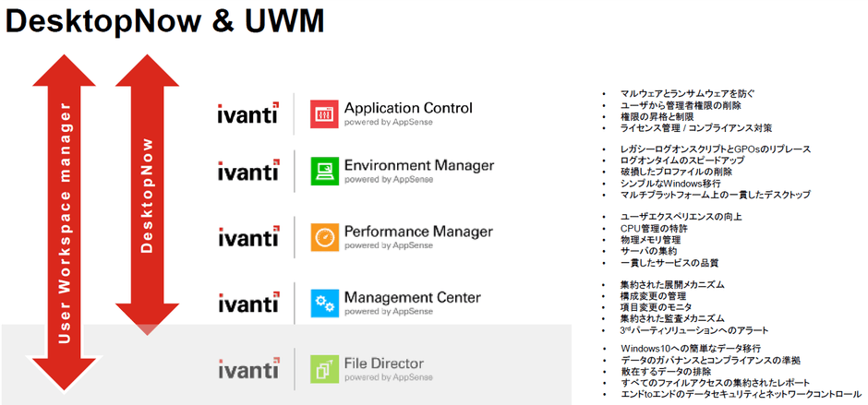The image size is (868, 405).
Task: Click the ivanti logo beside File Director
Action: (x=247, y=370)
